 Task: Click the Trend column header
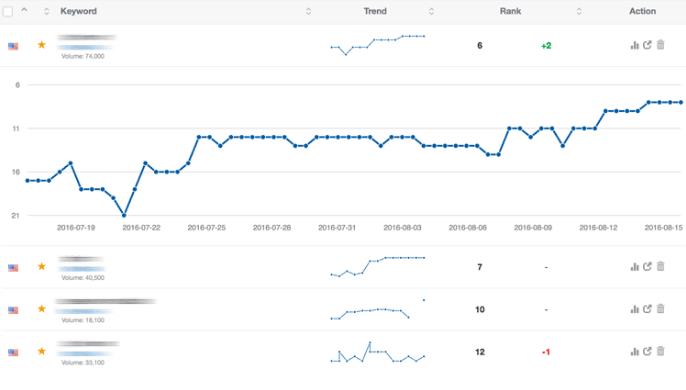point(375,11)
